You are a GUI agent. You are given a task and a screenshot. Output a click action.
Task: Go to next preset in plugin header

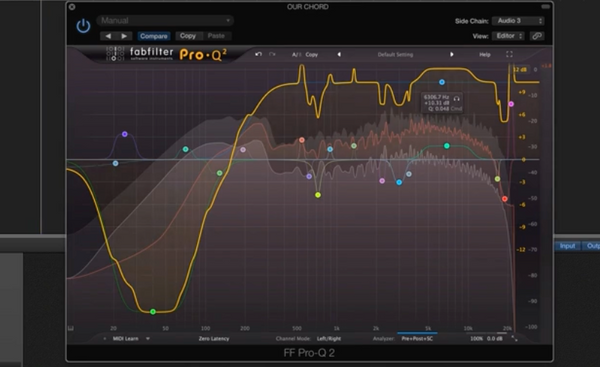coord(124,36)
